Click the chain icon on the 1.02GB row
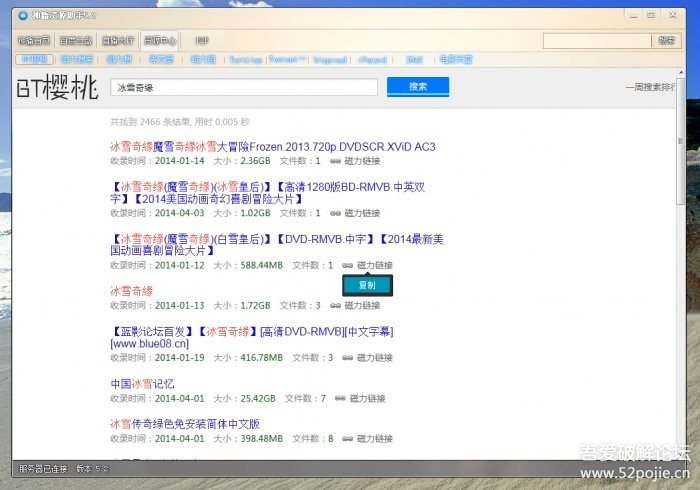This screenshot has width=700, height=490. pos(335,213)
